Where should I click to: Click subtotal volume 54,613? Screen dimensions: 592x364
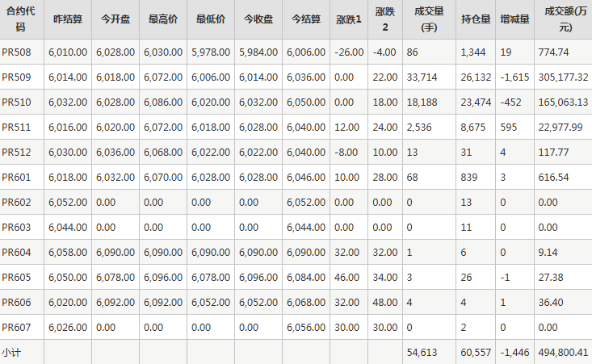click(422, 353)
